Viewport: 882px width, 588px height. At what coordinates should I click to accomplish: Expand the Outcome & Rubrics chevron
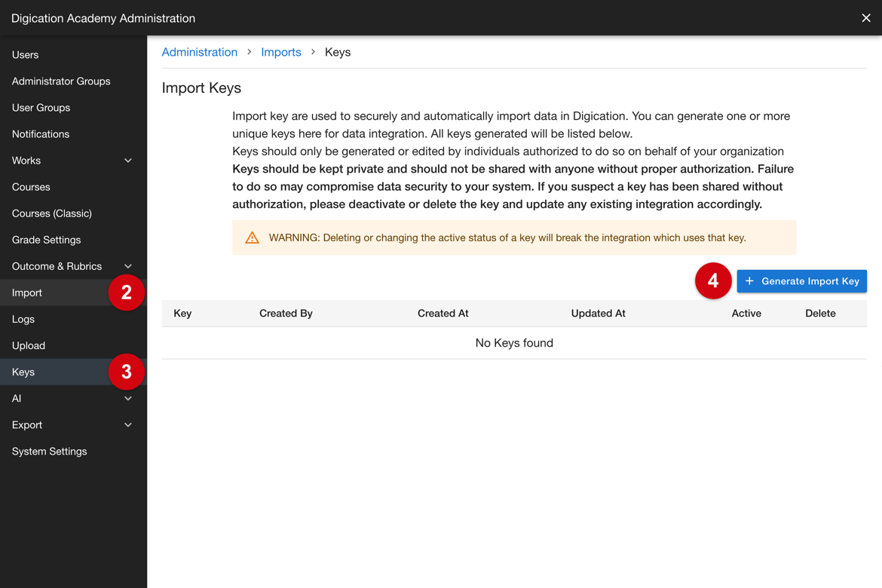[128, 266]
